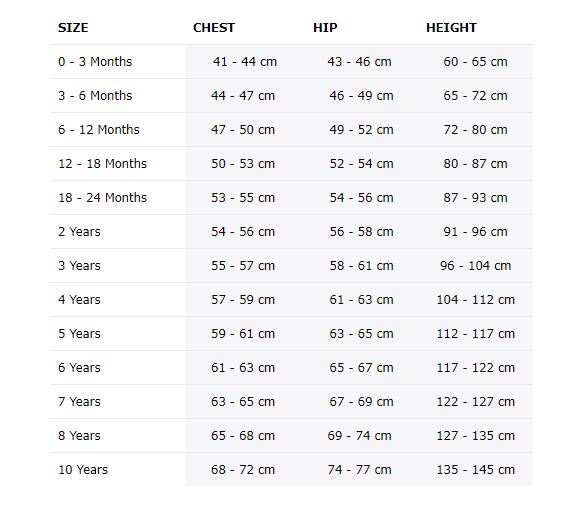Select the 3 - 6 Months size label
The width and height of the screenshot is (585, 516).
[95, 96]
